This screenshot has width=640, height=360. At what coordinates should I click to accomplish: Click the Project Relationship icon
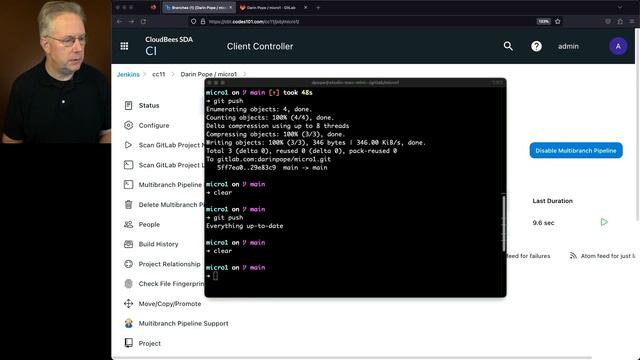(128, 264)
